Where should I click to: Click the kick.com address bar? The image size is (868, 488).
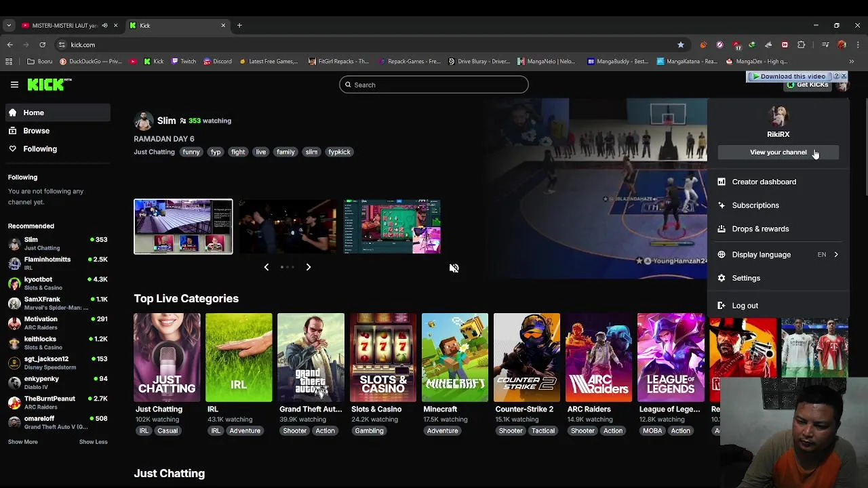[371, 45]
